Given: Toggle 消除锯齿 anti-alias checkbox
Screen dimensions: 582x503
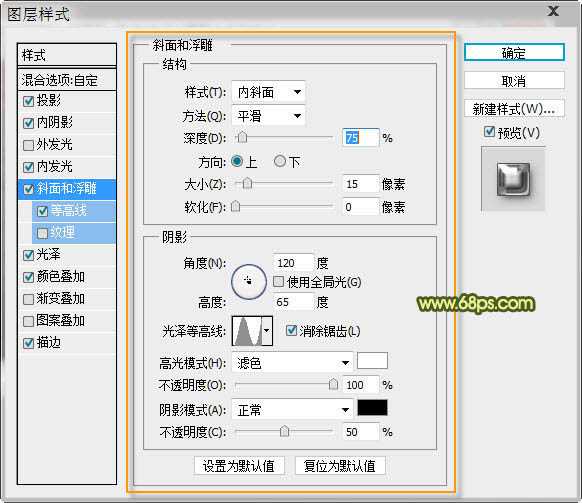Looking at the screenshot, I should (291, 330).
